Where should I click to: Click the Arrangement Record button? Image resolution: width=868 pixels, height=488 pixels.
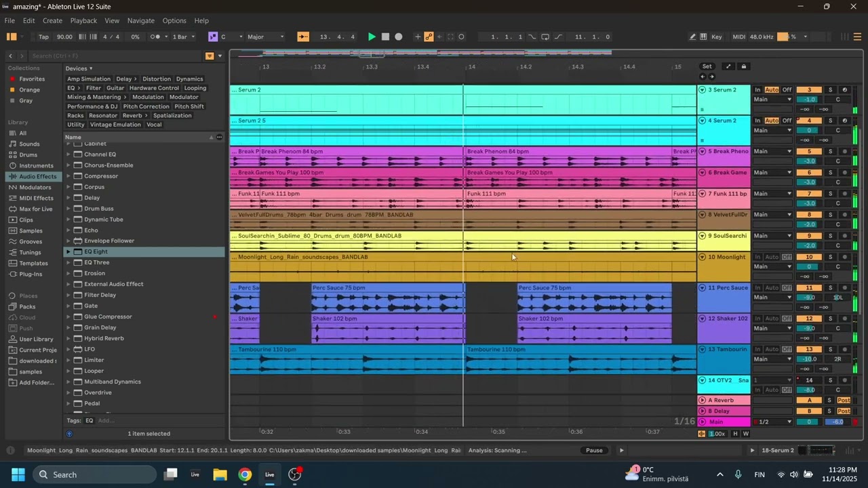pyautogui.click(x=399, y=37)
